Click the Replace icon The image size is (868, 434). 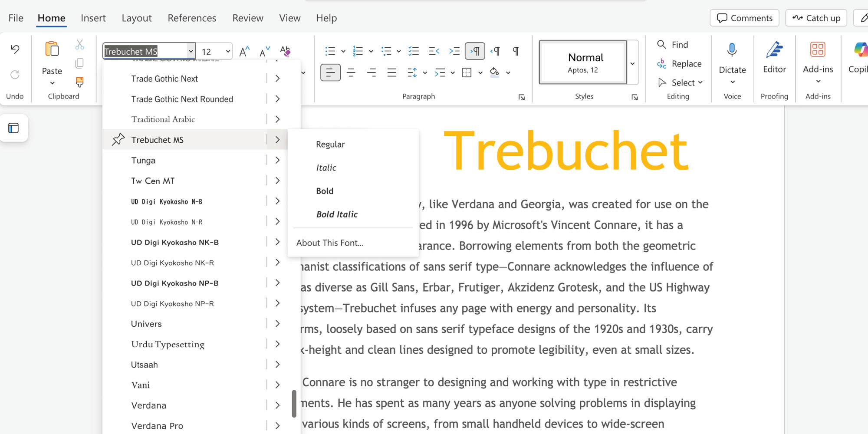coord(661,63)
